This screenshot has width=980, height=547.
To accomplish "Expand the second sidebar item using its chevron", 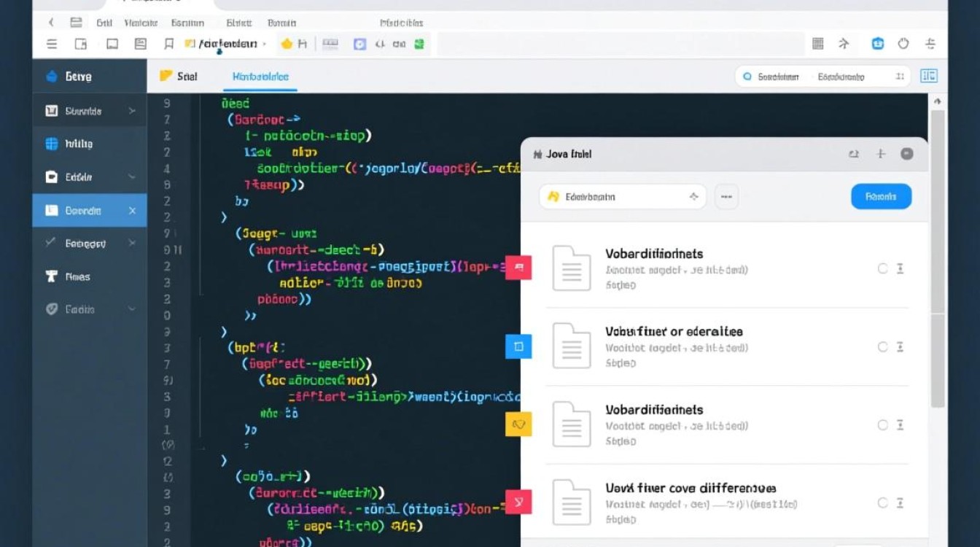I will click(x=132, y=111).
